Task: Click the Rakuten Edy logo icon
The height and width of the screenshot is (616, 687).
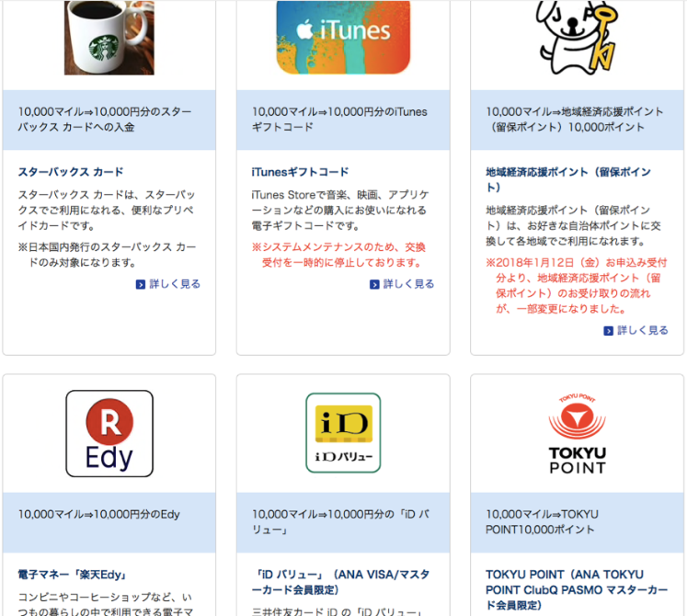Action: pyautogui.click(x=109, y=433)
